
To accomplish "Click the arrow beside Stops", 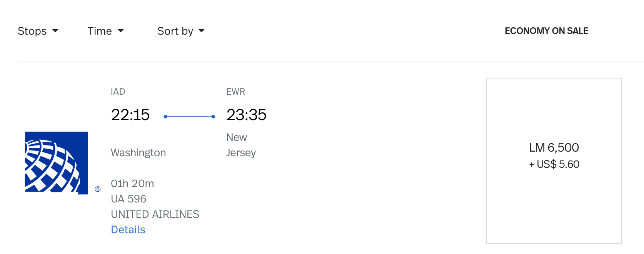I will tap(55, 31).
